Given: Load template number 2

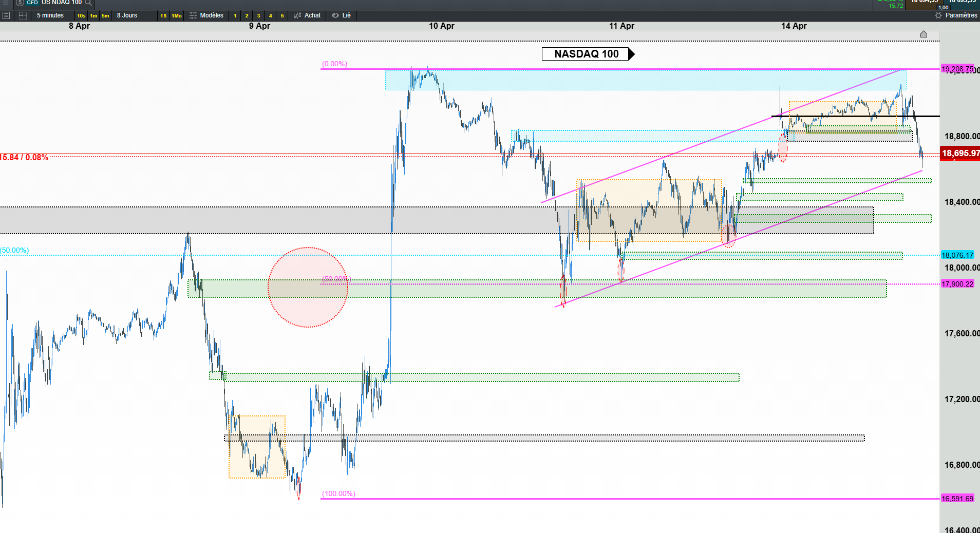Looking at the screenshot, I should pos(247,15).
